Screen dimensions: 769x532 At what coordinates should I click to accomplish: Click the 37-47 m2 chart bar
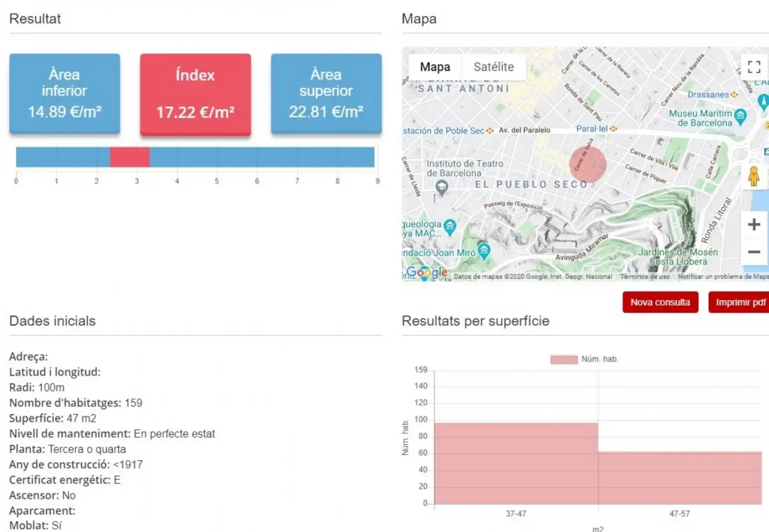tap(516, 464)
